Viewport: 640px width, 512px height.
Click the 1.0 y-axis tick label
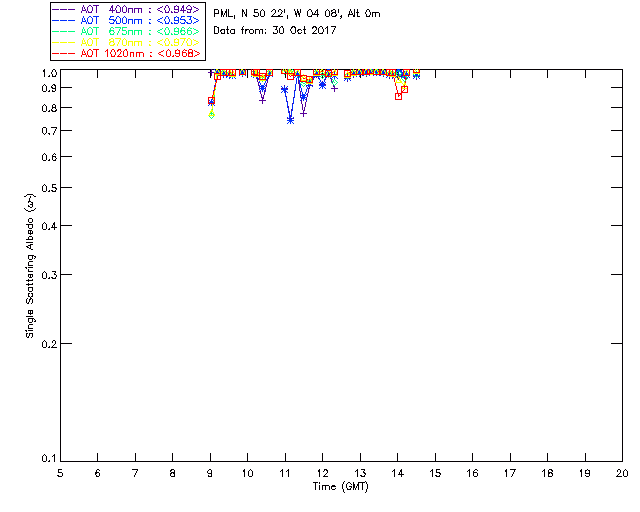[x=49, y=73]
